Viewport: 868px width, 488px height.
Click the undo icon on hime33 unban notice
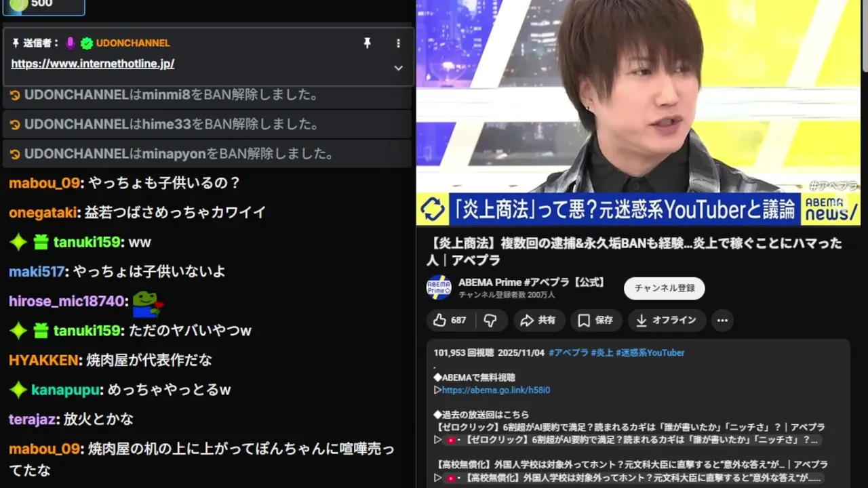point(15,125)
